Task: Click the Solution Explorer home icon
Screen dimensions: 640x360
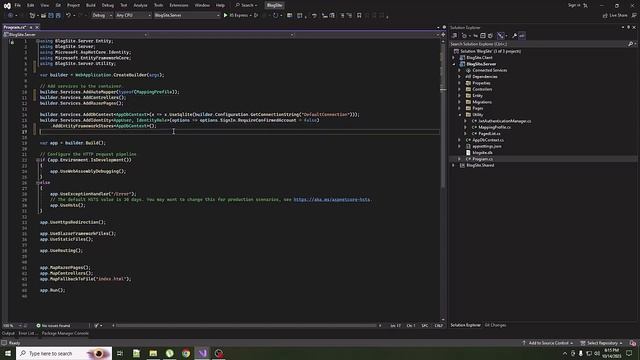Action: (455, 36)
